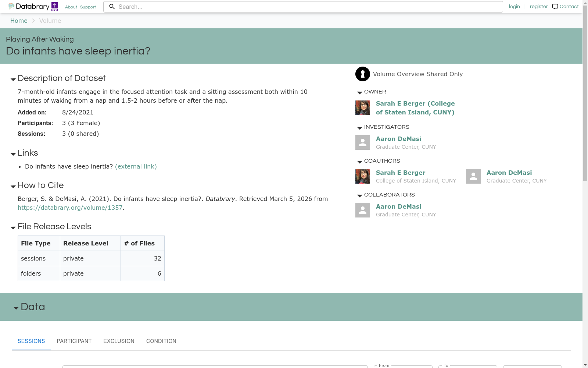588x368 pixels.
Task: Click the breadcrumb chevron separator after Home
Action: 33,21
